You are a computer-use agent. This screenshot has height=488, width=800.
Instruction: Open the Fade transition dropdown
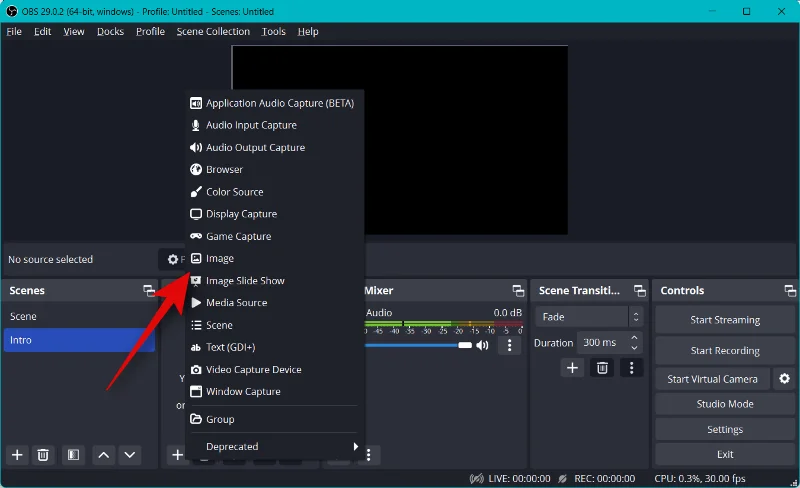point(589,317)
